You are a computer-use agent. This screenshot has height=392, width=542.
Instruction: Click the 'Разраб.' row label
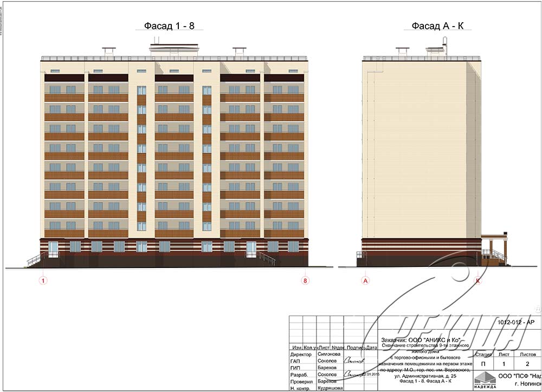(x=300, y=375)
